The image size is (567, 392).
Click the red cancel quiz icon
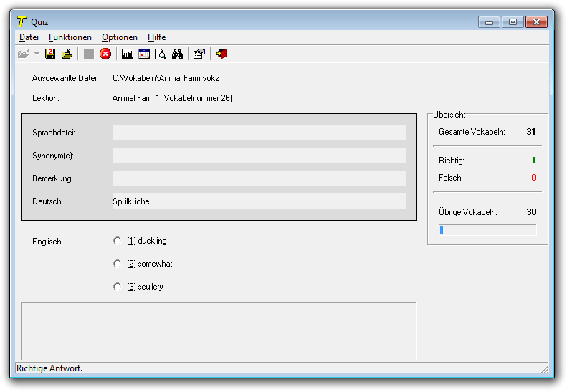(105, 54)
